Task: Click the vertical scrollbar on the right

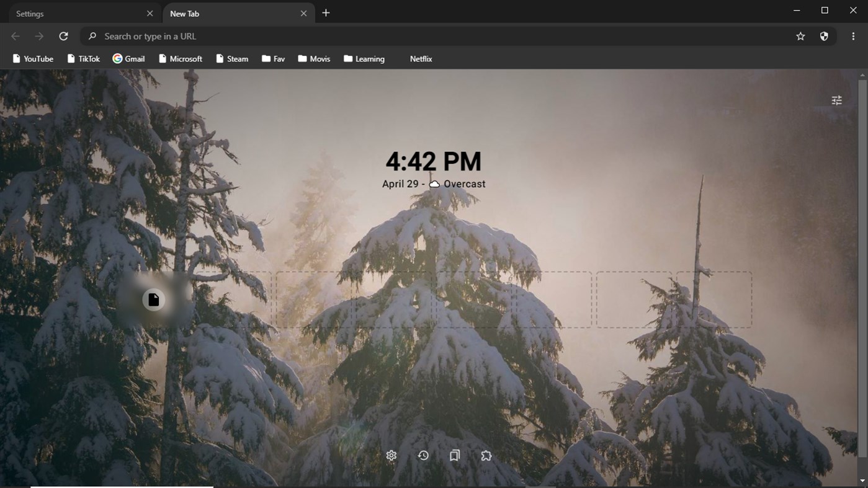Action: coord(863,248)
